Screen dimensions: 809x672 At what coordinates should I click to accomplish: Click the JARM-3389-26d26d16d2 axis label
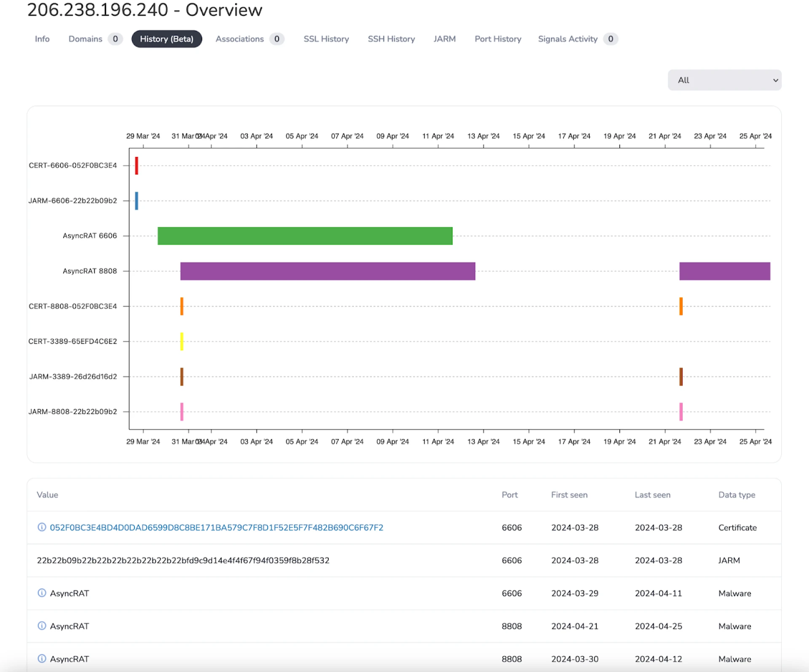point(73,376)
